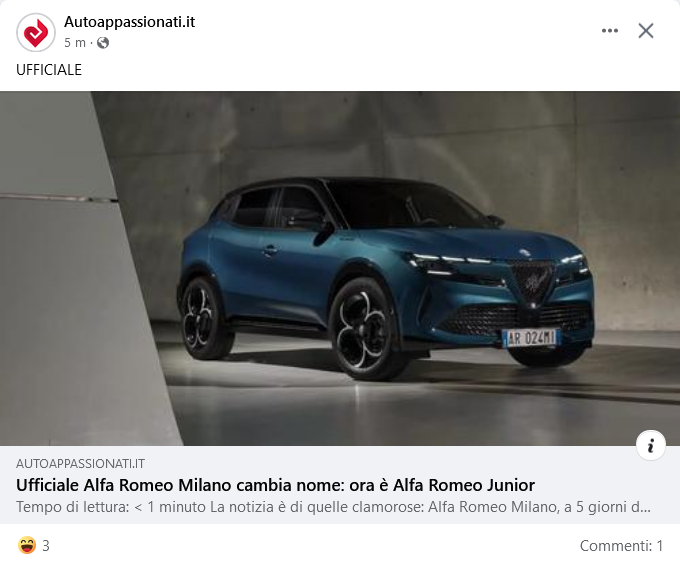Open the three-dot post options menu

610,30
